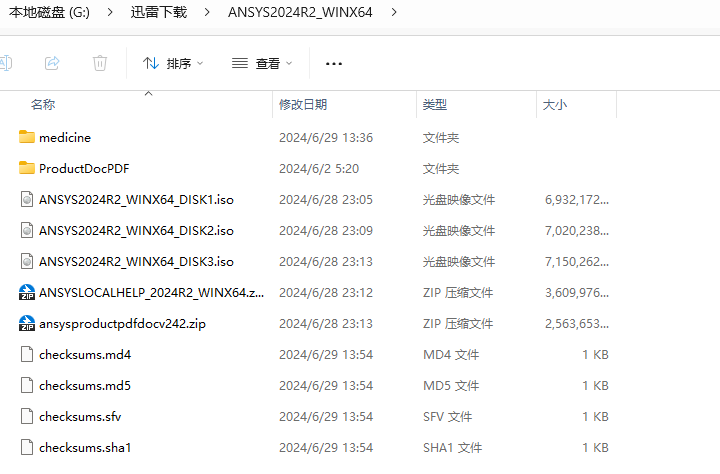Screen dimensions: 720x474
Task: Expand chevron after ANSYS2024R2_WINX64
Action: click(x=394, y=12)
